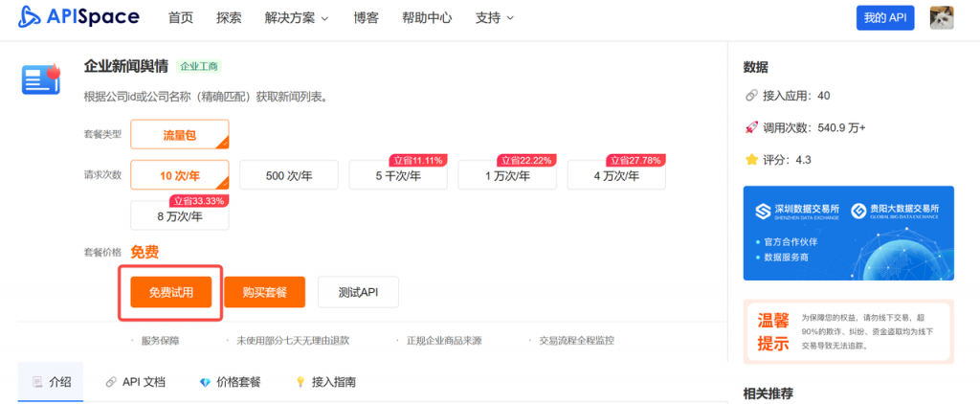This screenshot has height=404, width=980.
Task: Open 探索 in the navigation
Action: (x=229, y=17)
